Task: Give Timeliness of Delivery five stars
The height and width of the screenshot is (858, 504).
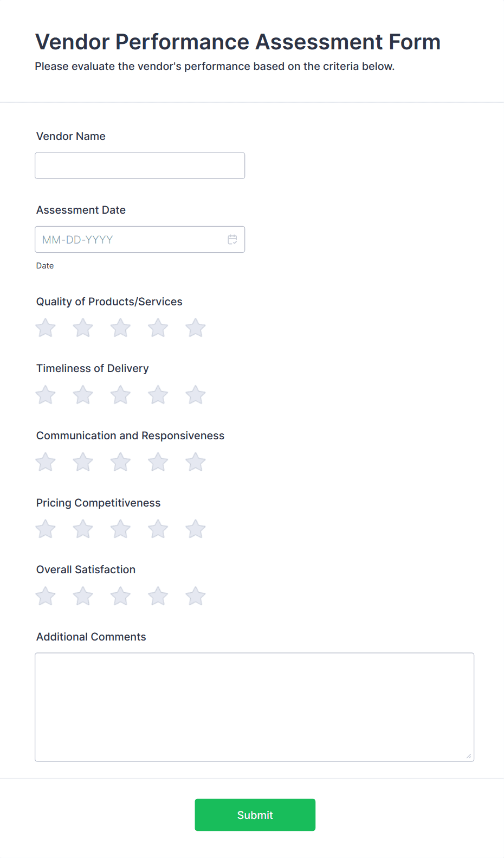Action: tap(195, 395)
